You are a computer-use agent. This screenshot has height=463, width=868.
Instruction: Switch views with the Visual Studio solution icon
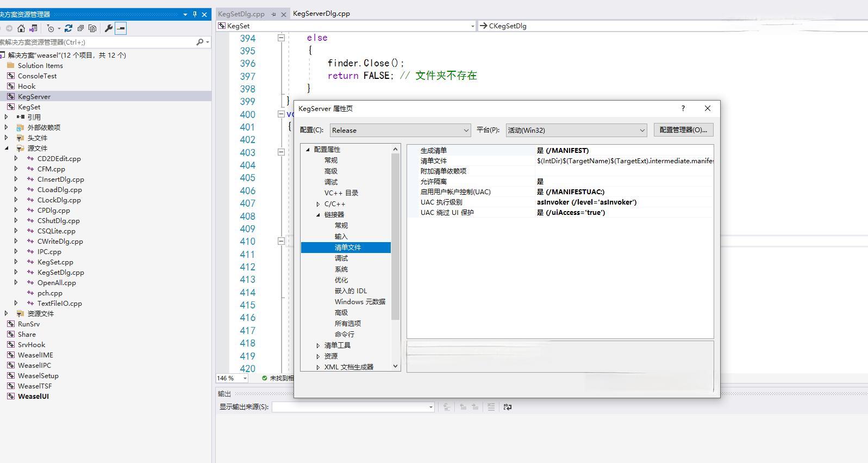click(x=33, y=28)
